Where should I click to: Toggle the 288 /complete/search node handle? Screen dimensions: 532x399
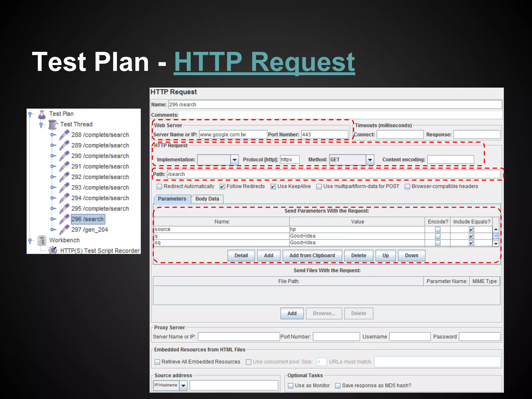pyautogui.click(x=53, y=135)
